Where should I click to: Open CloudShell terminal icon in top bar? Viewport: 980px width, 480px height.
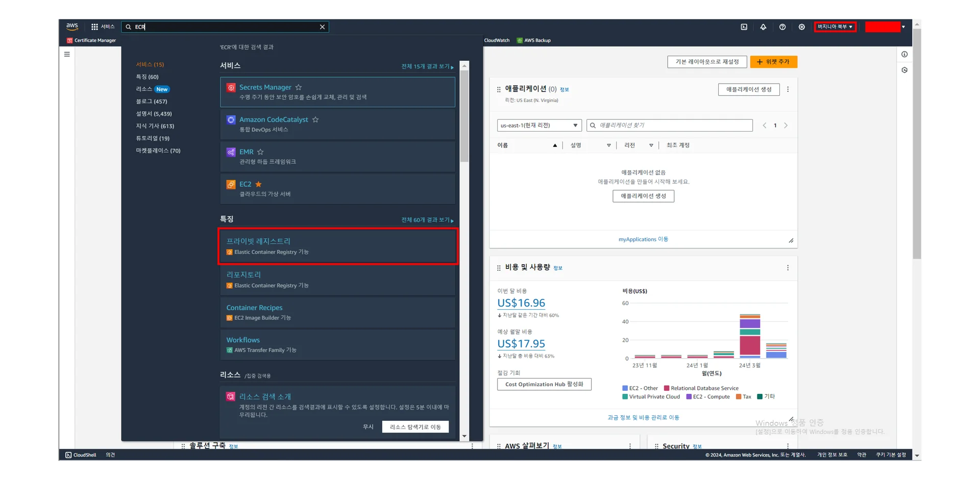pyautogui.click(x=744, y=27)
